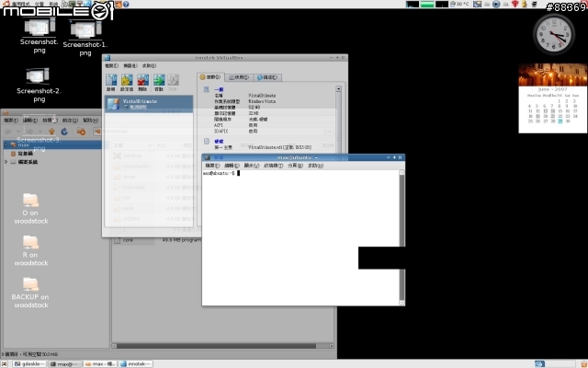The height and width of the screenshot is (368, 588).
Task: Switch to the Description tab in VirtualBox
Action: pyautogui.click(x=267, y=77)
